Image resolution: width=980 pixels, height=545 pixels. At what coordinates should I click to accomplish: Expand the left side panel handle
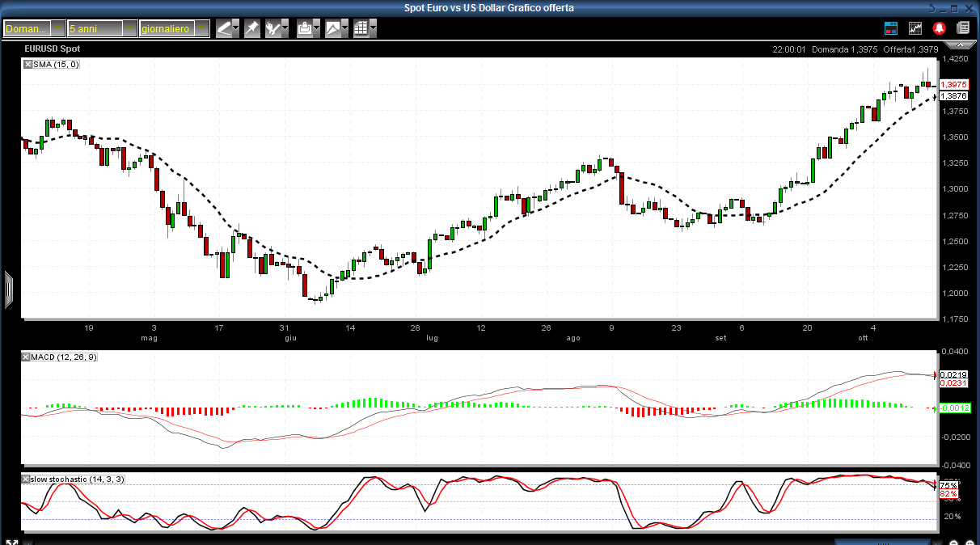tap(9, 289)
